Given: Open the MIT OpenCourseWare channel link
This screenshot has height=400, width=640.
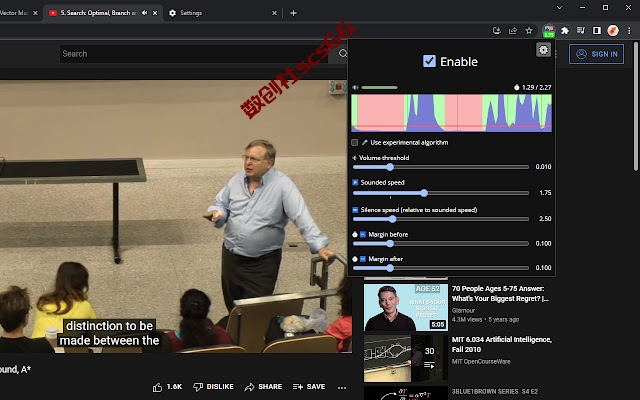Looking at the screenshot, I should [x=481, y=362].
